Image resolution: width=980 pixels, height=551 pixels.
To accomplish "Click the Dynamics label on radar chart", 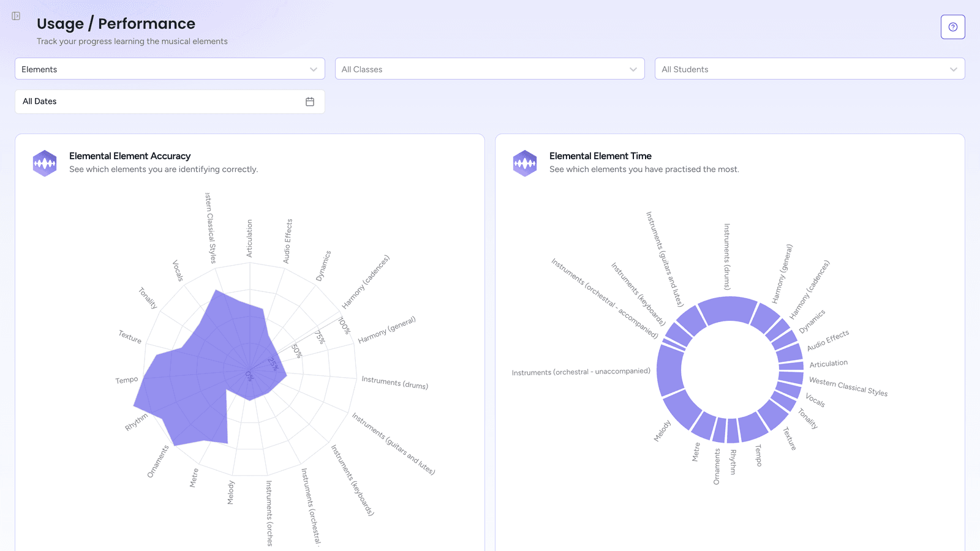I will point(323,266).
